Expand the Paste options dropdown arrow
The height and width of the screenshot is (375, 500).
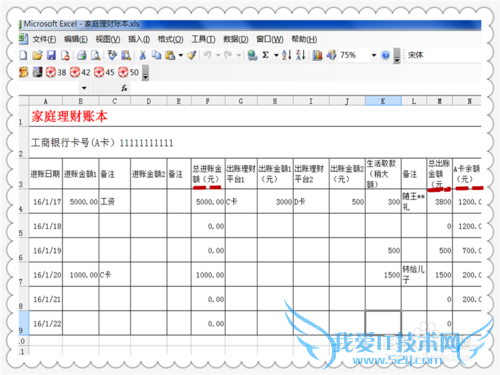[181, 55]
